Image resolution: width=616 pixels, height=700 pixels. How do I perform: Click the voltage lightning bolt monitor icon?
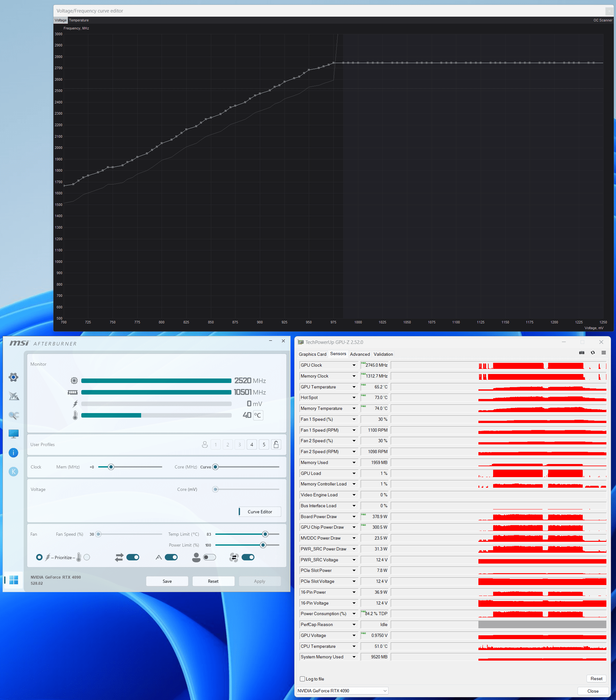[x=75, y=404]
